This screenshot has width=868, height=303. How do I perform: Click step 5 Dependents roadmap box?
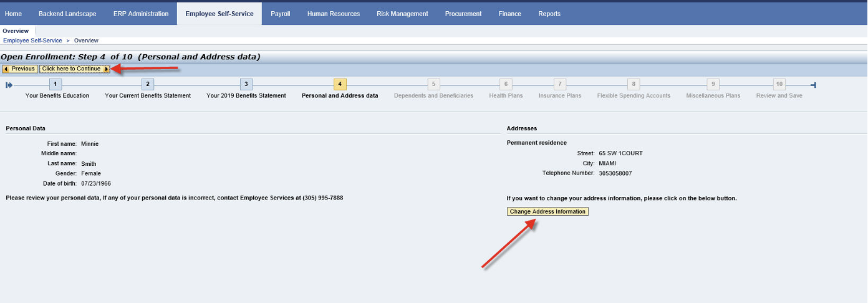pos(434,84)
